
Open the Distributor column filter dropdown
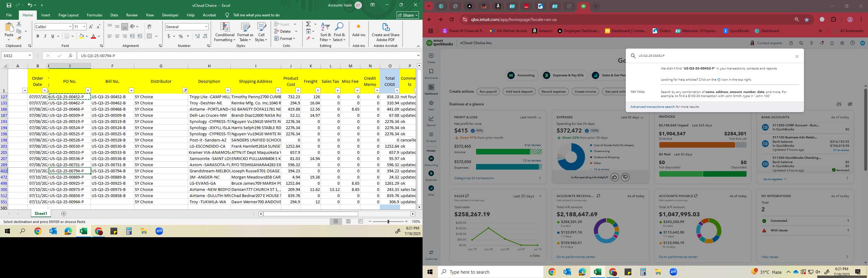coord(185,90)
